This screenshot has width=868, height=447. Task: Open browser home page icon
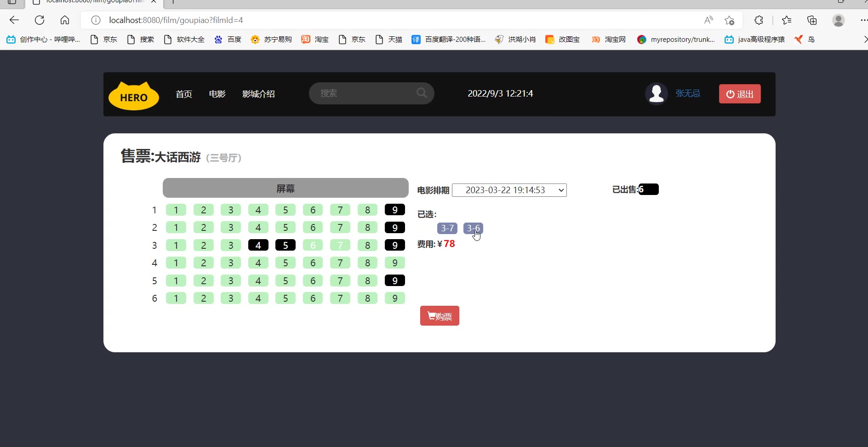click(65, 20)
